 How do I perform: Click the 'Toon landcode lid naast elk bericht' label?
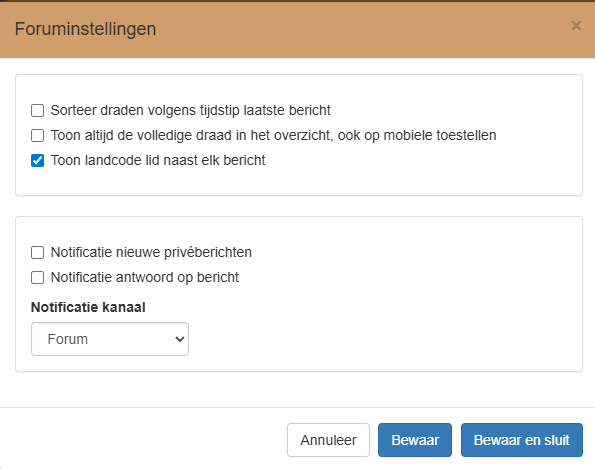point(158,161)
